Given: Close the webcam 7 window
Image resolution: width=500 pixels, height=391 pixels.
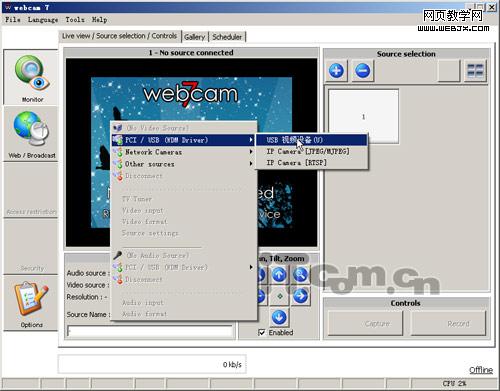Looking at the screenshot, I should [491, 7].
